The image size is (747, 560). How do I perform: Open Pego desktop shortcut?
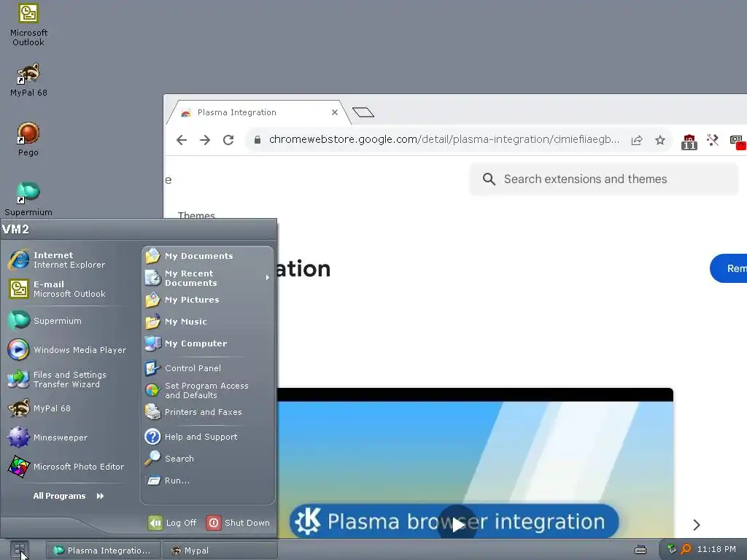pyautogui.click(x=28, y=139)
